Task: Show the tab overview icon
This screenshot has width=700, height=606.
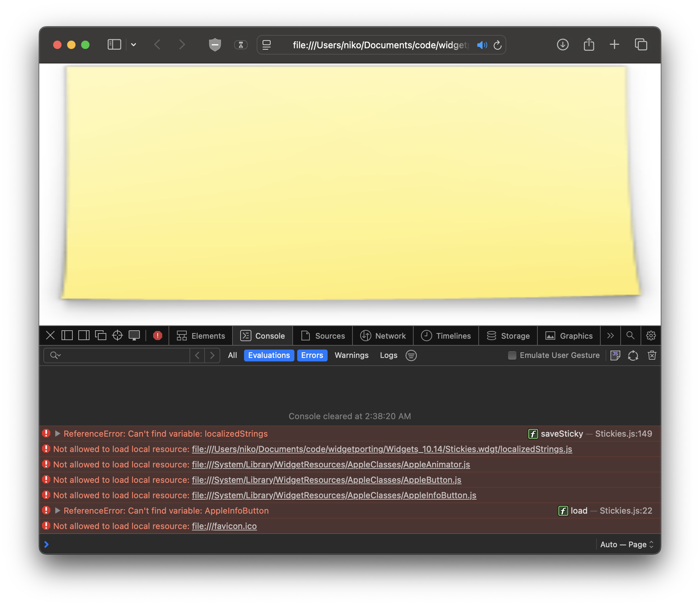Action: tap(641, 44)
